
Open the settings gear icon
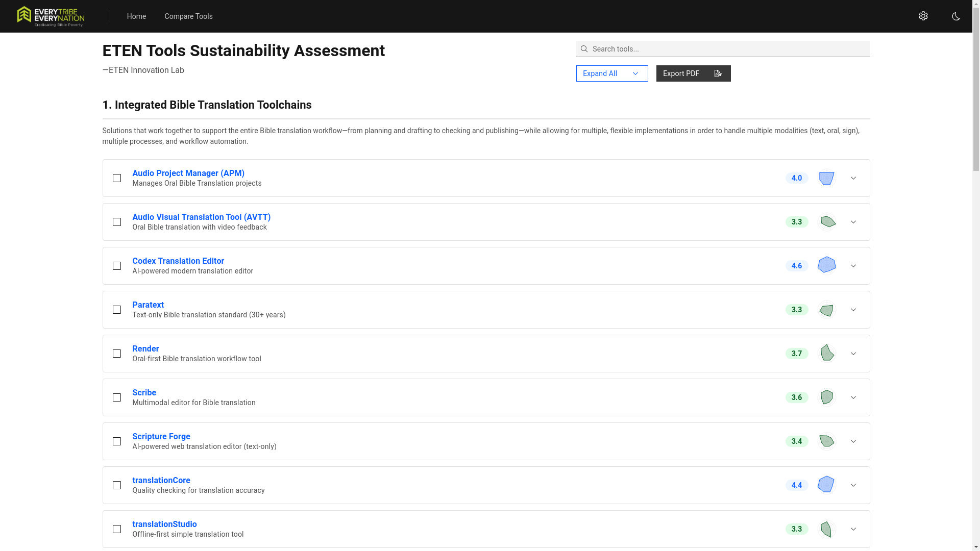pyautogui.click(x=923, y=16)
